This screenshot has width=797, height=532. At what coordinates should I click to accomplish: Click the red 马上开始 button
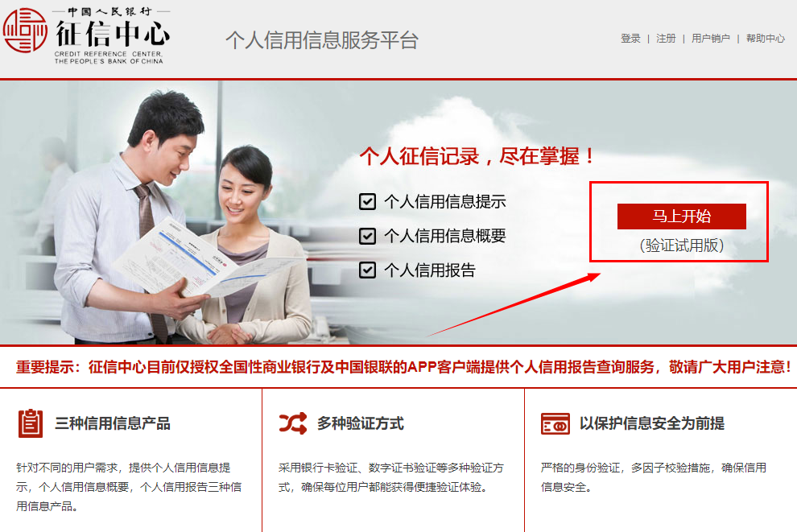pyautogui.click(x=682, y=217)
